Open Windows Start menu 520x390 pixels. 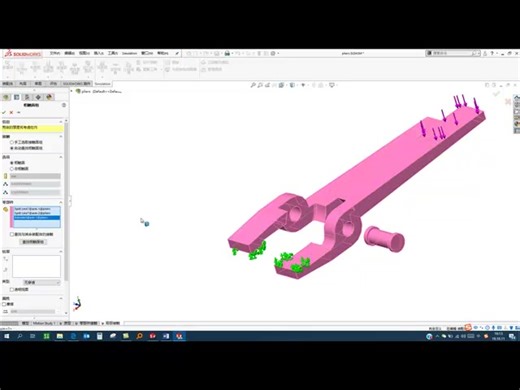(6, 336)
